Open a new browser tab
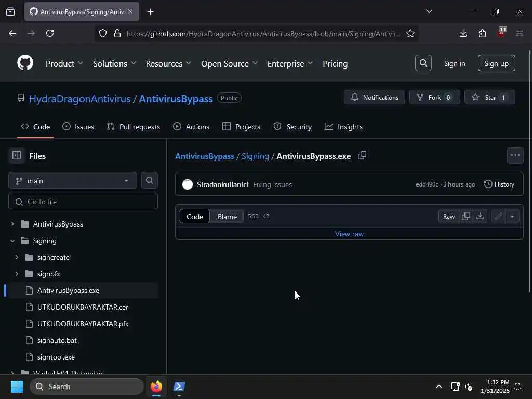 click(150, 12)
